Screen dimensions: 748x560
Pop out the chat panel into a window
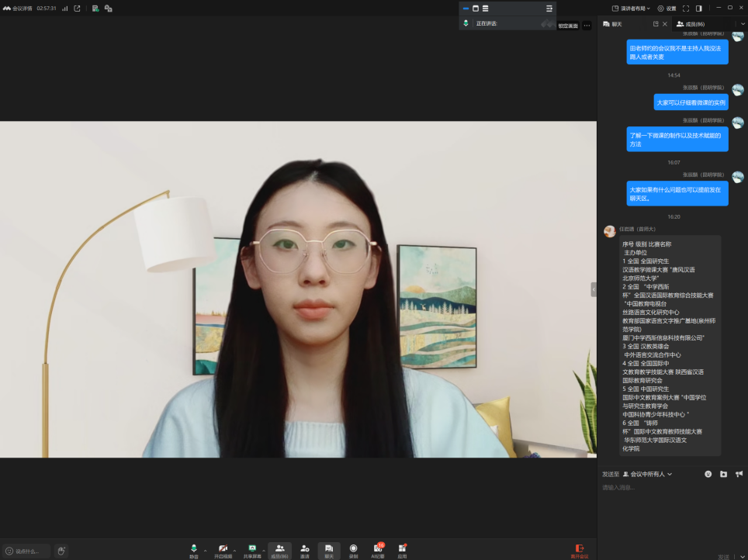tap(656, 24)
